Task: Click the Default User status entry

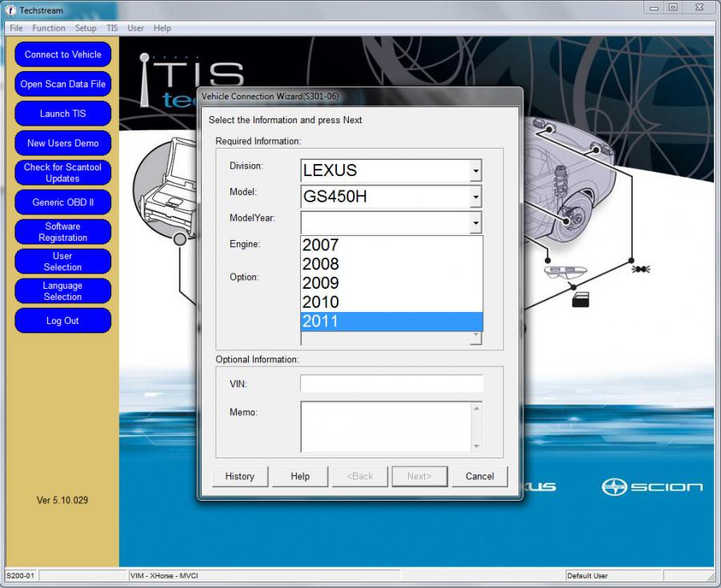Action: 587,575
